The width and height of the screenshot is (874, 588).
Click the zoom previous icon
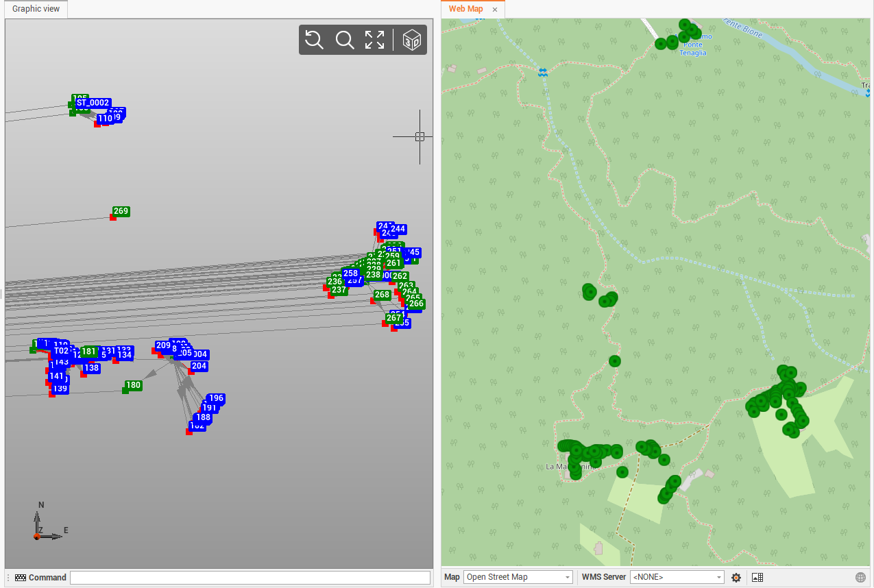point(314,40)
